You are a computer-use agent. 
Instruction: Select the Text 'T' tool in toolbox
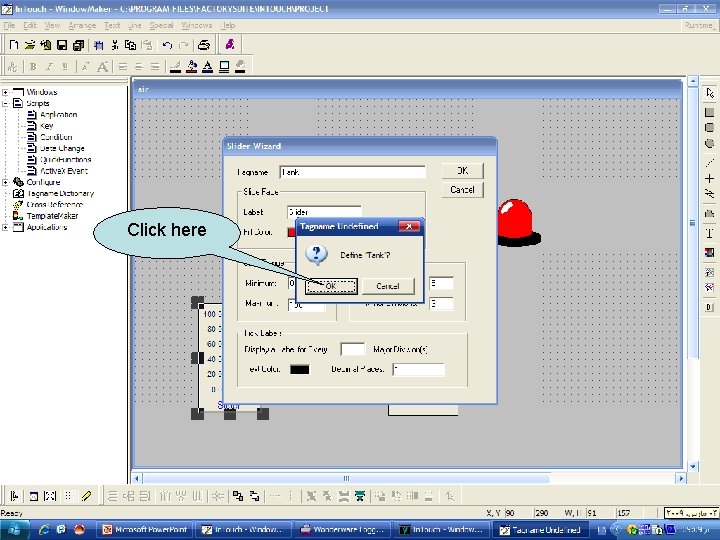pos(709,233)
